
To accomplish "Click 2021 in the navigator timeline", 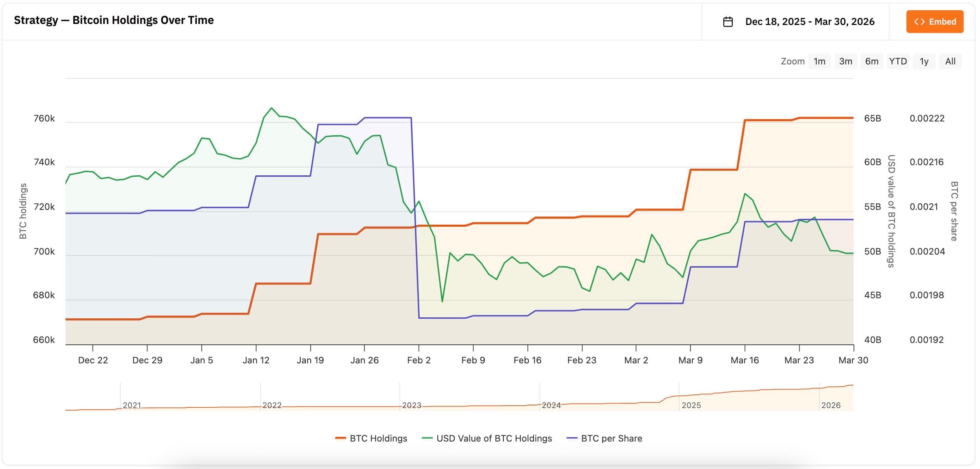I will click(132, 405).
